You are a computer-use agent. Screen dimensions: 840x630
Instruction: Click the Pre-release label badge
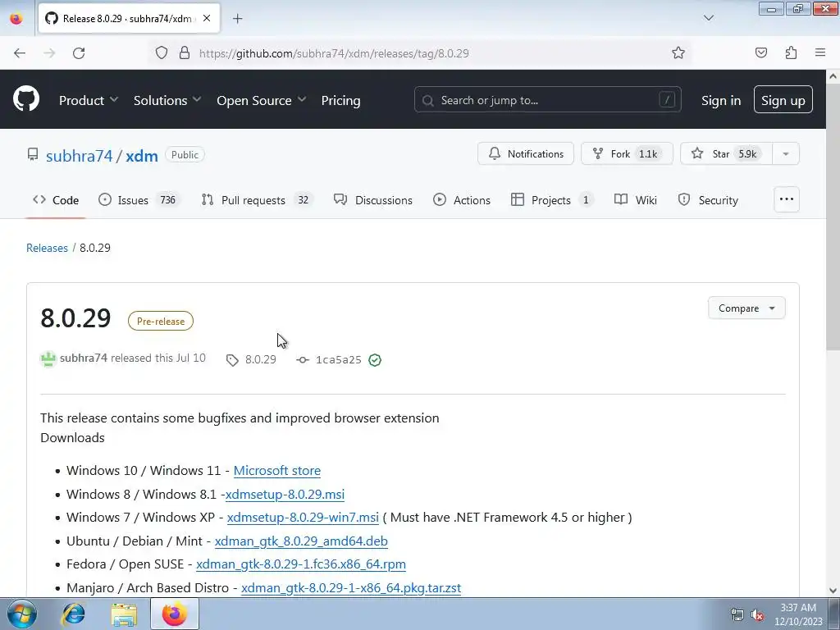click(161, 321)
